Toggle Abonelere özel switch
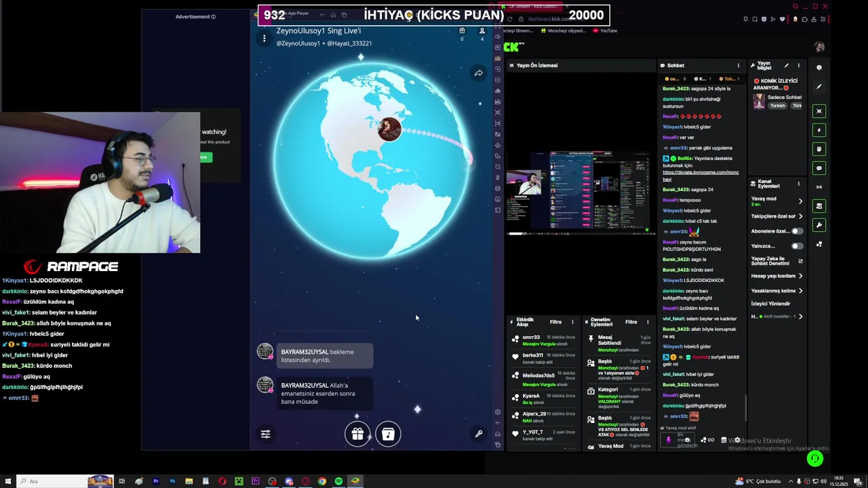This screenshot has height=488, width=868. pos(797,231)
